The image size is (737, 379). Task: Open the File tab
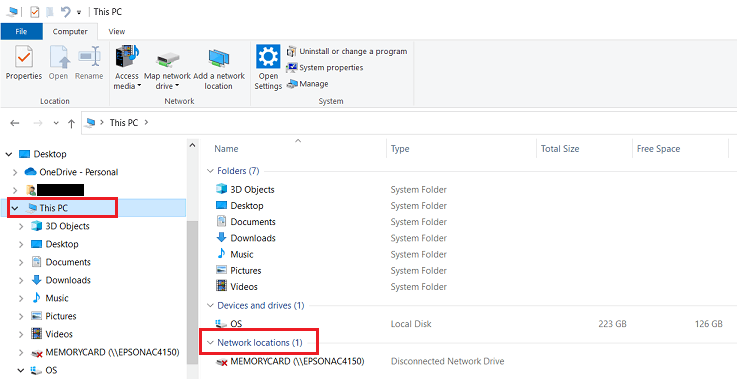pyautogui.click(x=21, y=32)
